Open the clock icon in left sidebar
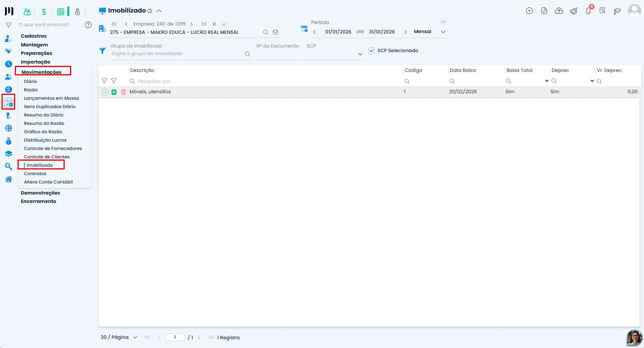This screenshot has width=644, height=348. pyautogui.click(x=8, y=64)
